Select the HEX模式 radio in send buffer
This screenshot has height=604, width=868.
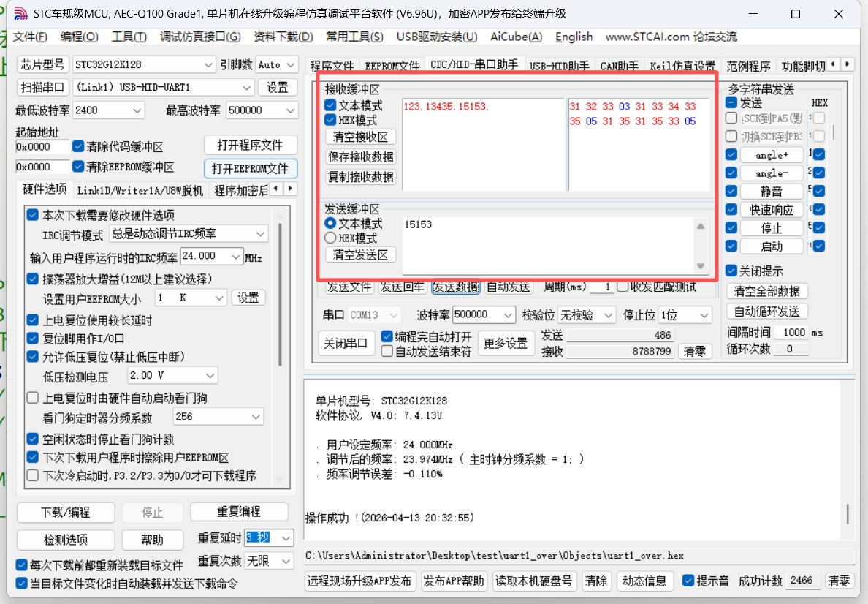click(330, 238)
